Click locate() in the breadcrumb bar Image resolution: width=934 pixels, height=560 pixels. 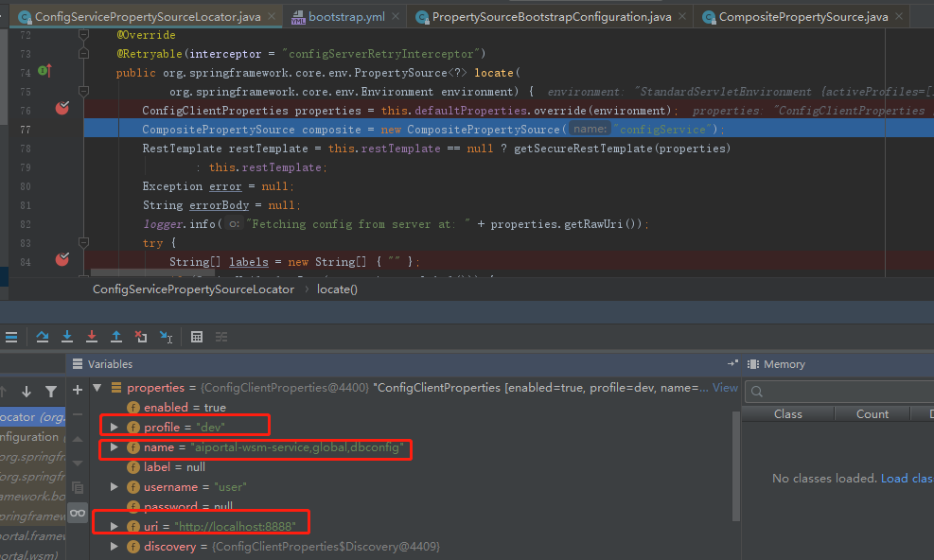point(337,289)
